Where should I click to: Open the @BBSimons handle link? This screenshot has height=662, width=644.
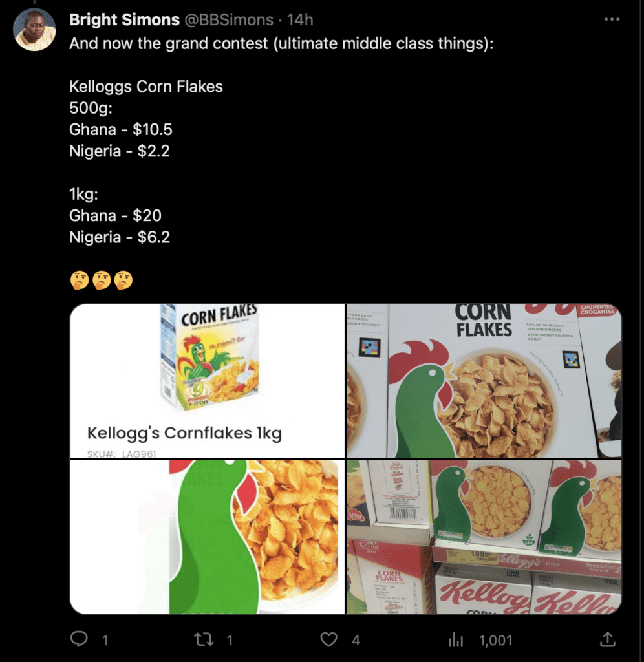coord(229,20)
